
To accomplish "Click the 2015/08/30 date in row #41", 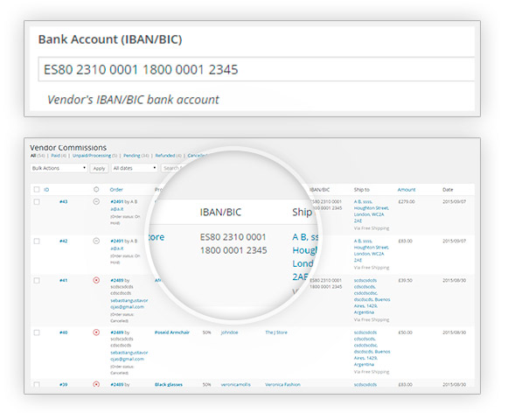I will (454, 280).
